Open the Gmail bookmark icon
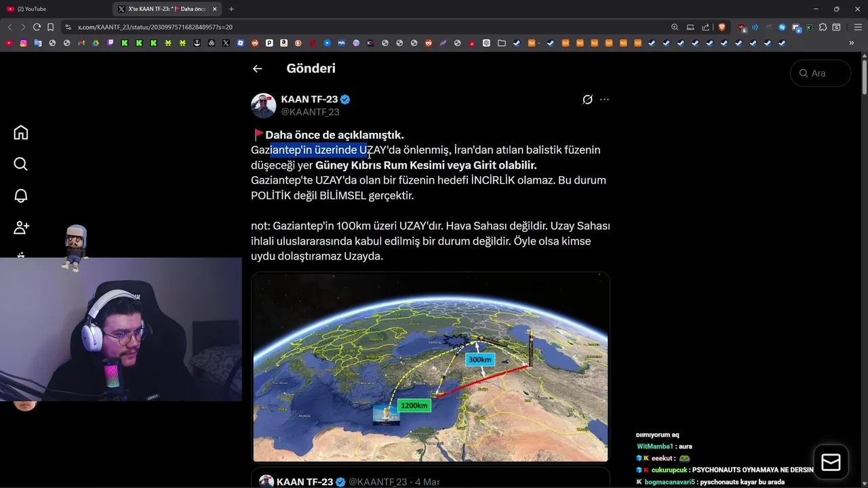The height and width of the screenshot is (488, 868). [x=81, y=43]
